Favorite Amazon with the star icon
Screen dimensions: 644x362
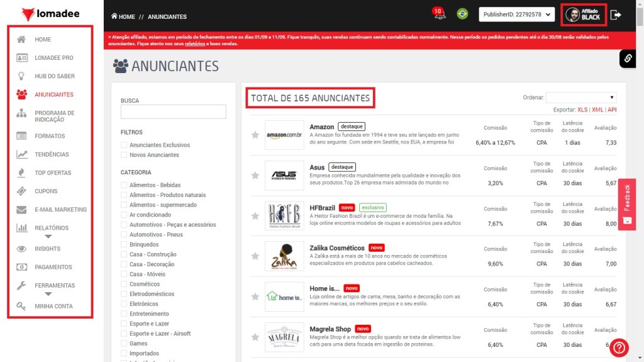(x=255, y=135)
